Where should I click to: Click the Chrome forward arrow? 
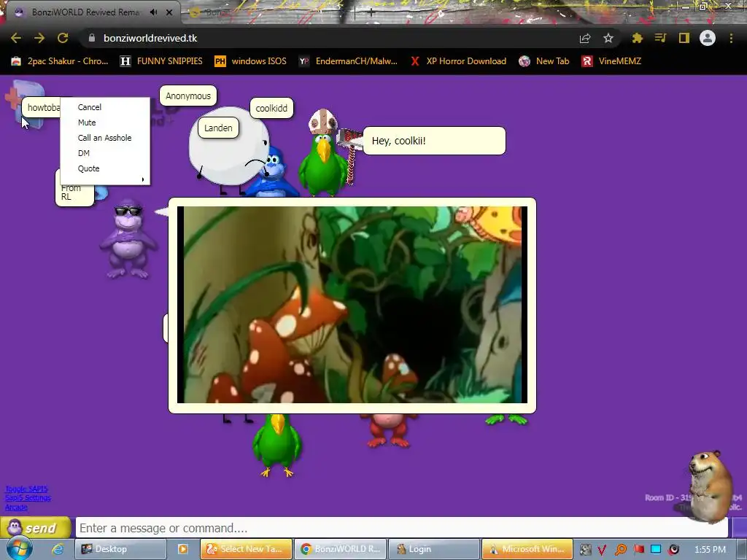pos(39,38)
